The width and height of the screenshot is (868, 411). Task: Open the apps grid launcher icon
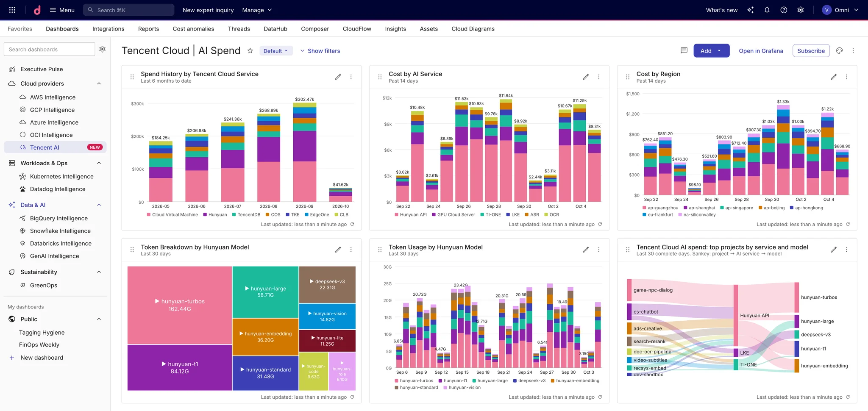[x=12, y=10]
